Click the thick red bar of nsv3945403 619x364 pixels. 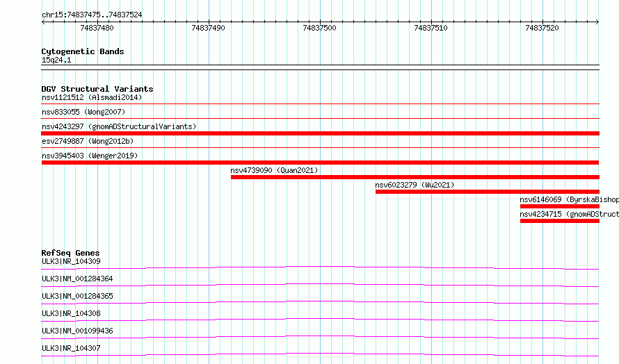click(320, 163)
